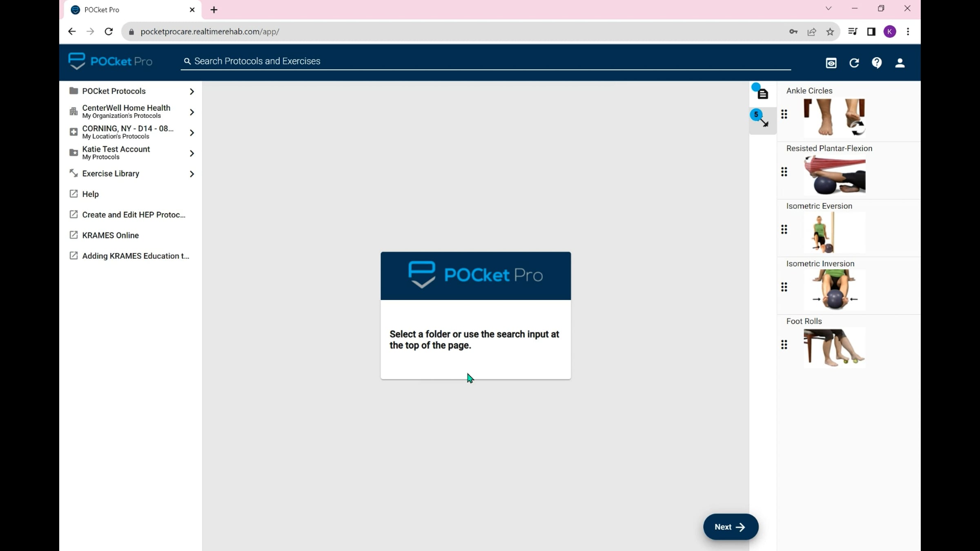Select POCket Protocols in the sidebar
This screenshot has height=551, width=980.
click(131, 91)
